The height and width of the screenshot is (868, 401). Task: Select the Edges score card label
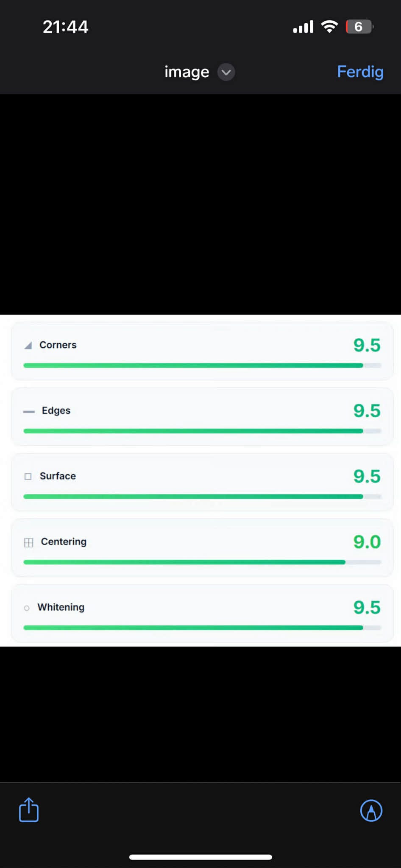56,410
